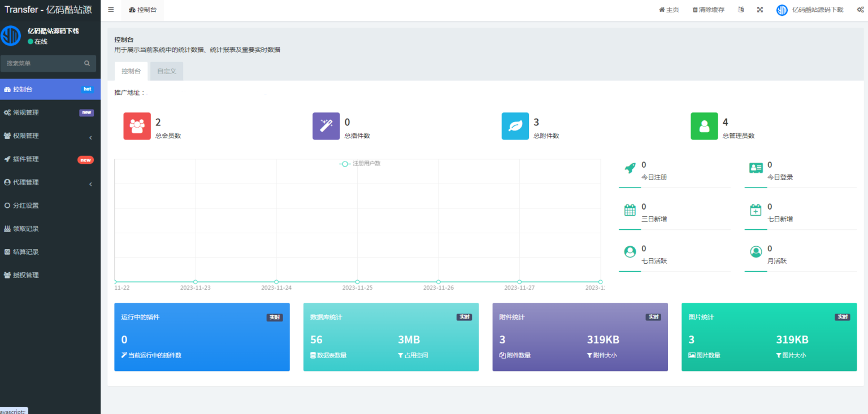The width and height of the screenshot is (868, 414).
Task: Click the 清除缓存 clear cache button
Action: 708,10
